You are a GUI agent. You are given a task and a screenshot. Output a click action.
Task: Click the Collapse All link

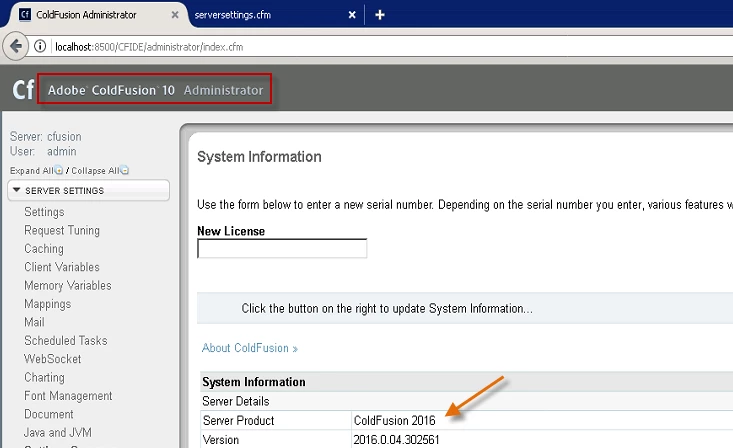[95, 171]
